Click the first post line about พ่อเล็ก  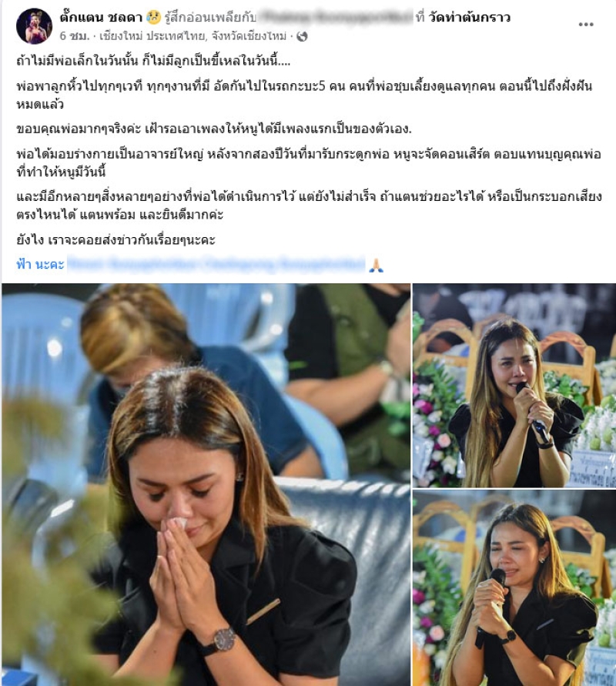pyautogui.click(x=153, y=61)
